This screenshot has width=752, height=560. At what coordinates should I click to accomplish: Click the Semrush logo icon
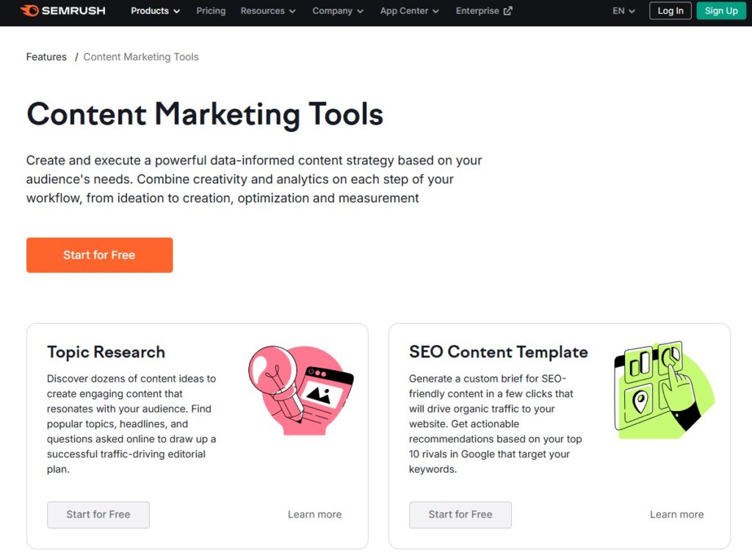point(29,11)
